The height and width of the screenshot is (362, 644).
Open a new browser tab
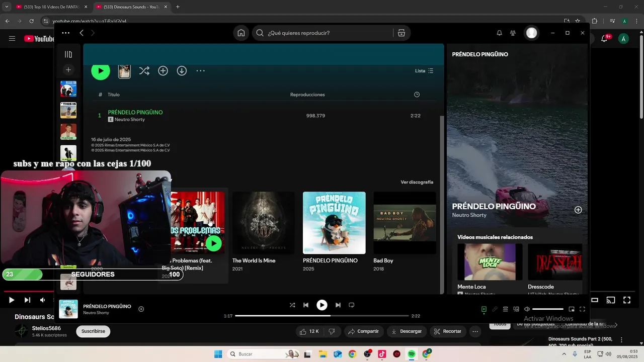pyautogui.click(x=178, y=7)
